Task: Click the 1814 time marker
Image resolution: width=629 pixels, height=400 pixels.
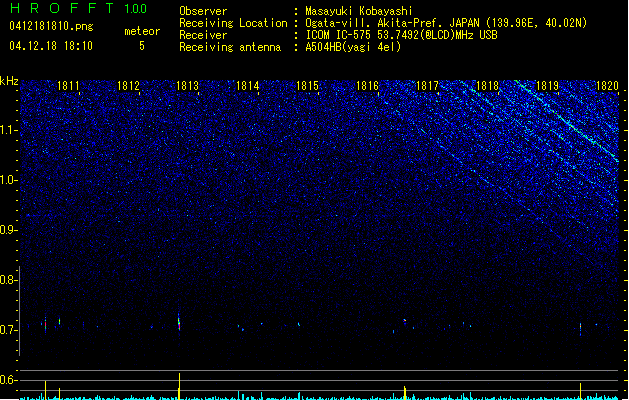Action: click(248, 86)
